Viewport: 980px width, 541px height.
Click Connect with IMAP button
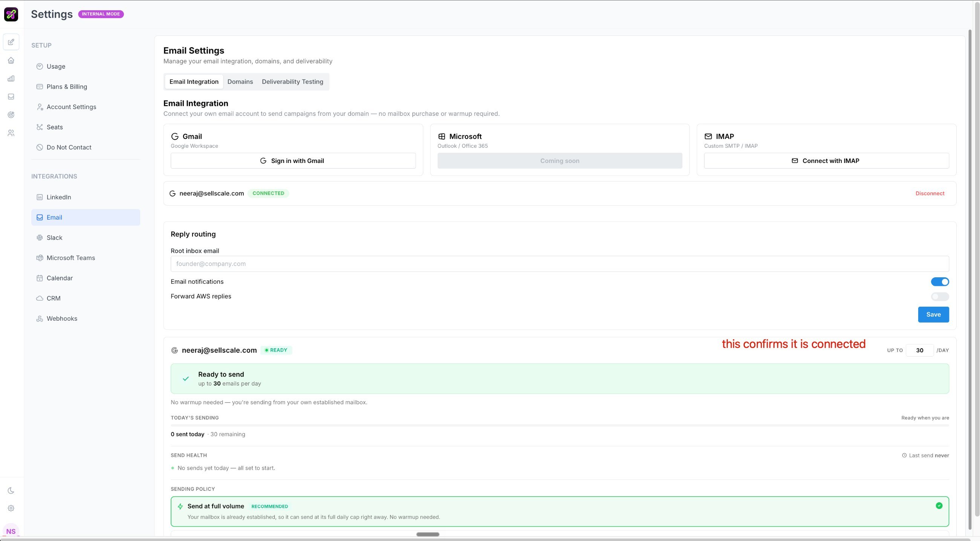coord(826,161)
